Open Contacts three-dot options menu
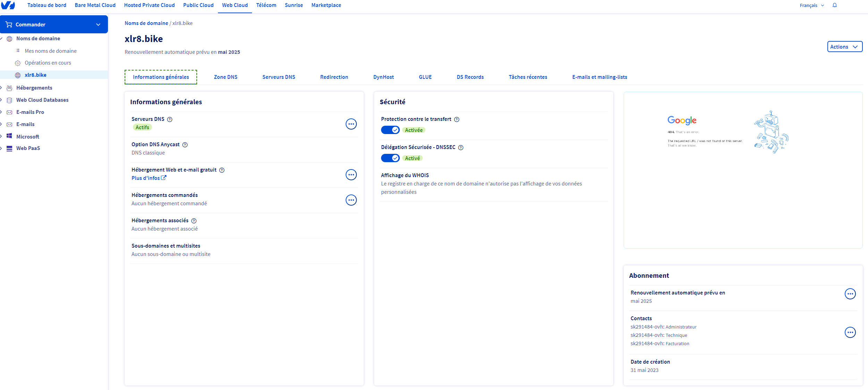 [x=850, y=332]
